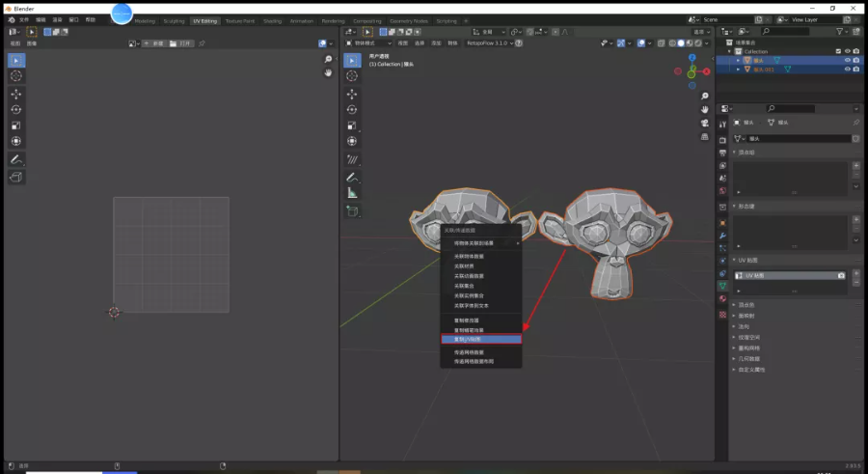
Task: Open the Object Data properties tab (green triangle)
Action: 722,287
